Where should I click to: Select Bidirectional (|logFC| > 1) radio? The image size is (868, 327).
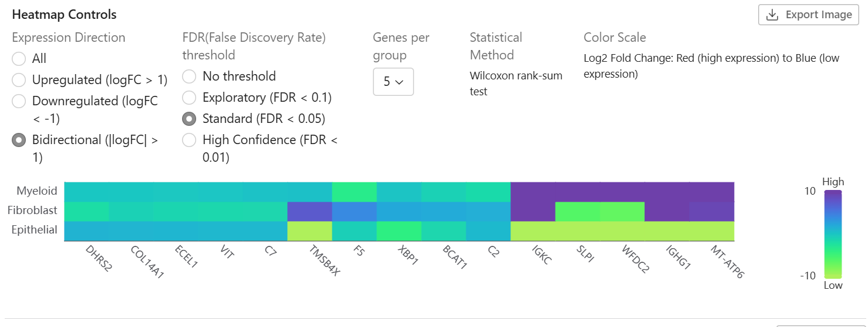click(19, 140)
